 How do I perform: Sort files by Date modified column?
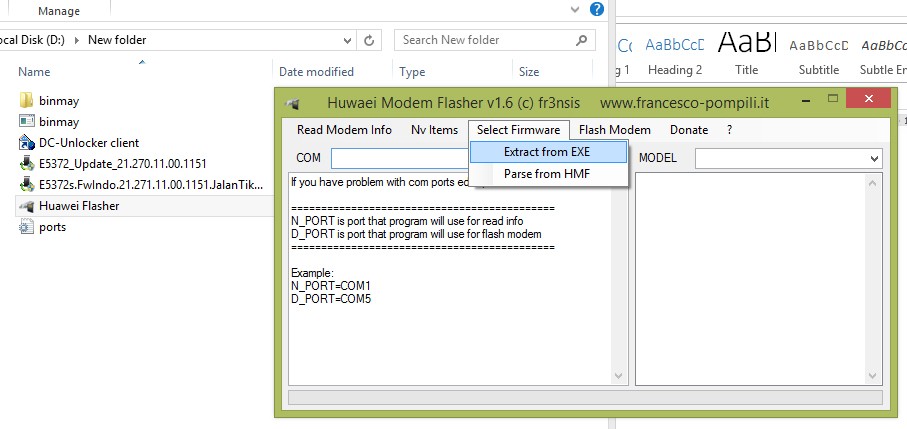click(316, 72)
